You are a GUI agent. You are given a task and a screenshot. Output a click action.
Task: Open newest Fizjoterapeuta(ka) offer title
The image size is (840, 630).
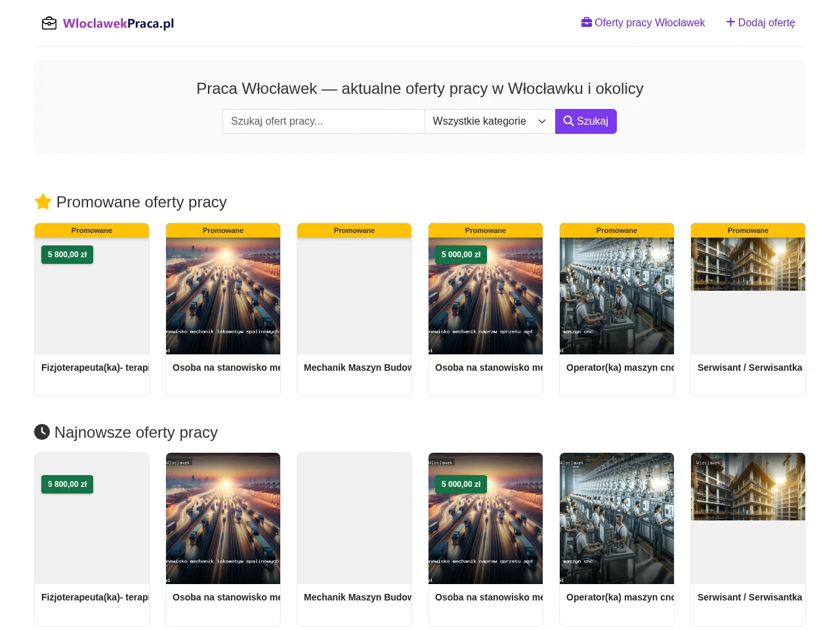(95, 597)
